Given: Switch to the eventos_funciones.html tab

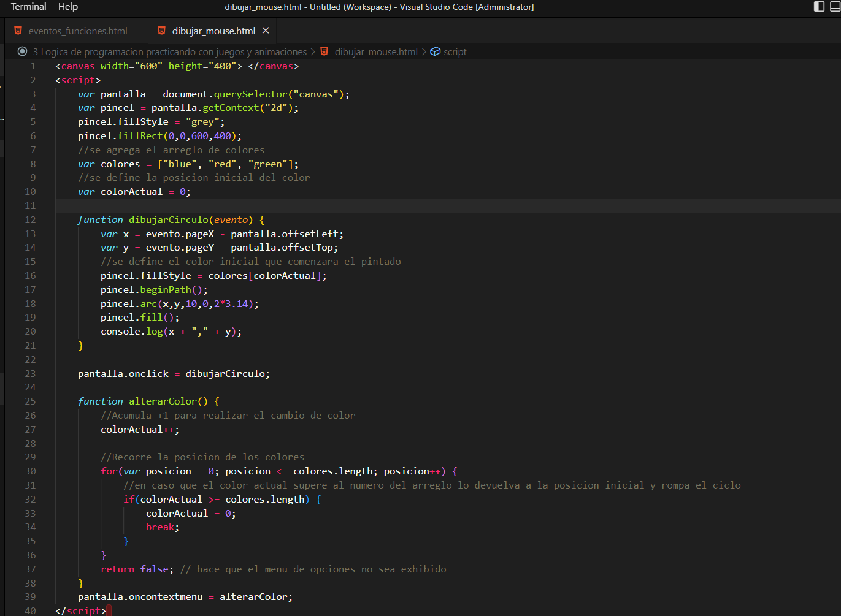Looking at the screenshot, I should point(78,31).
